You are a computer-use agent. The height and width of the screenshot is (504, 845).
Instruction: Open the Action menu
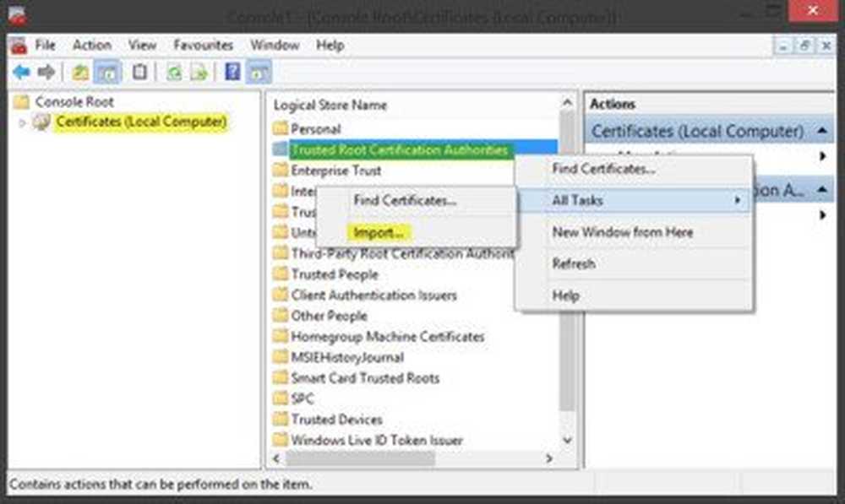pyautogui.click(x=92, y=46)
